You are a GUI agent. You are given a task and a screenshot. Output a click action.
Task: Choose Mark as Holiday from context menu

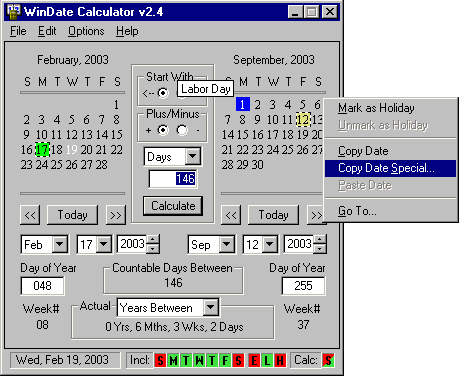[x=390, y=108]
